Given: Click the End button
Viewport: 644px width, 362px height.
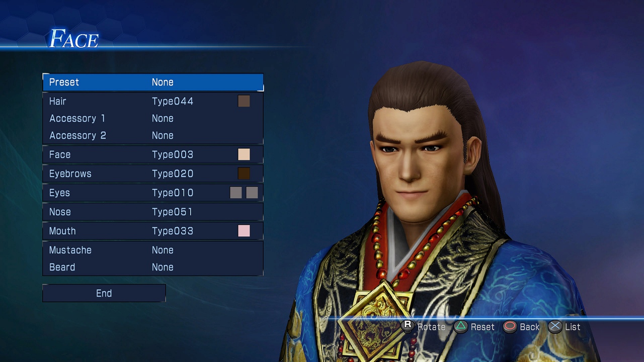Looking at the screenshot, I should point(104,293).
